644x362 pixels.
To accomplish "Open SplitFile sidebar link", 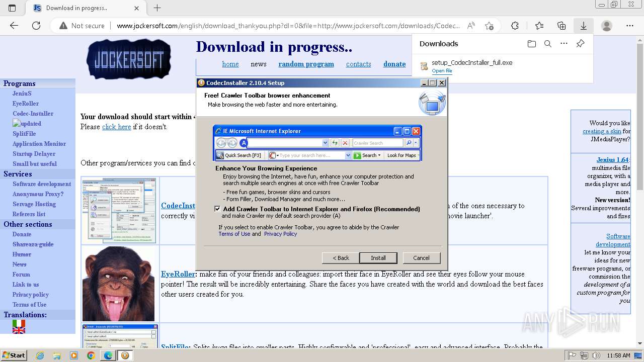I will click(24, 134).
